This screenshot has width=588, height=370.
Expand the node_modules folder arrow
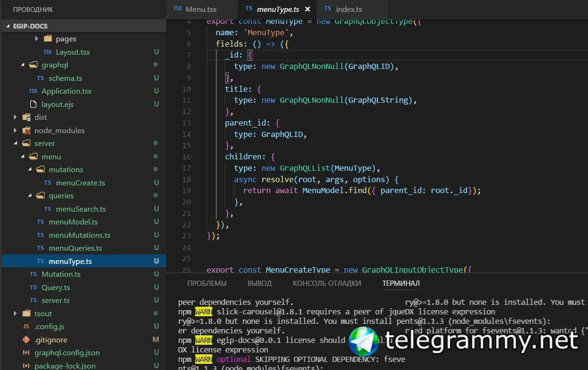(x=15, y=130)
